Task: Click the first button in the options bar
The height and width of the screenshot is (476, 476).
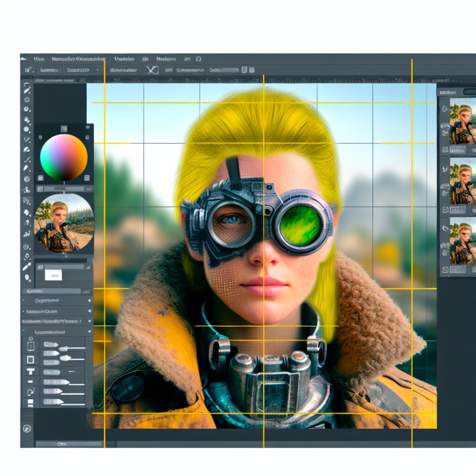Action: point(49,70)
